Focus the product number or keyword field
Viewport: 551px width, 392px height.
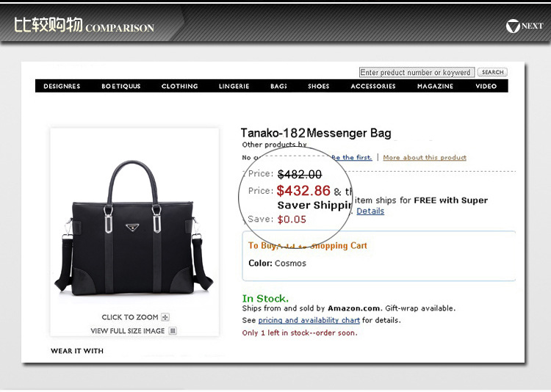(x=417, y=73)
